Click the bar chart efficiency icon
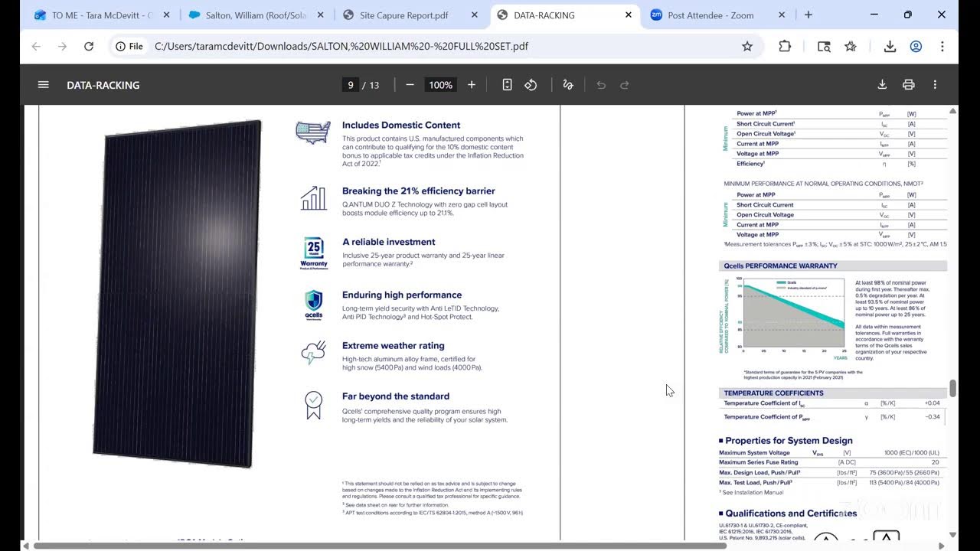980x551 pixels. pos(314,197)
